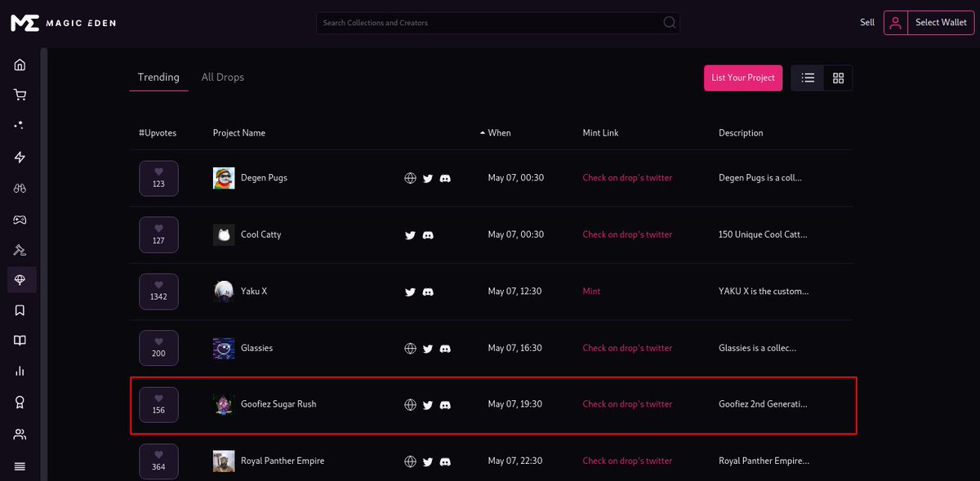Viewport: 980px width, 481px height.
Task: Open Degen Pugs Discord link icon
Action: 445,178
